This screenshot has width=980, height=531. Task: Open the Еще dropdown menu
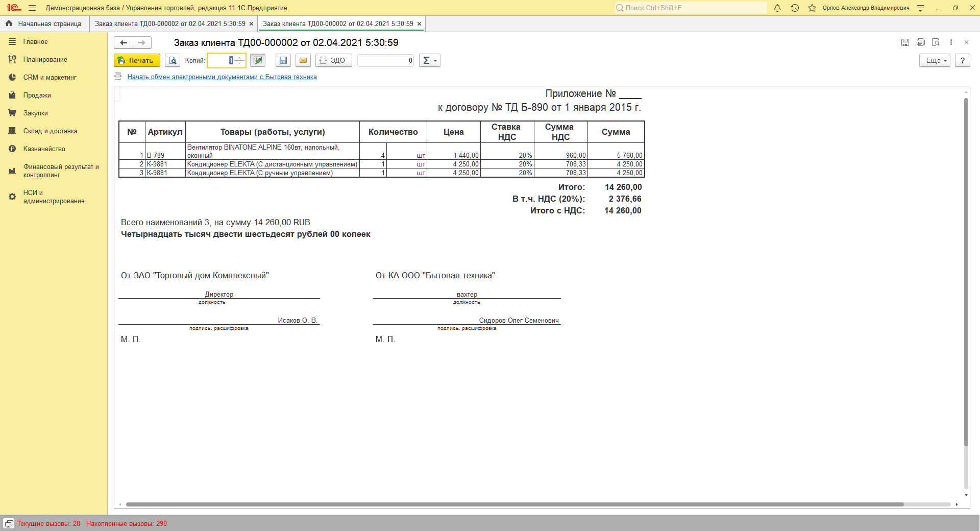[x=935, y=60]
